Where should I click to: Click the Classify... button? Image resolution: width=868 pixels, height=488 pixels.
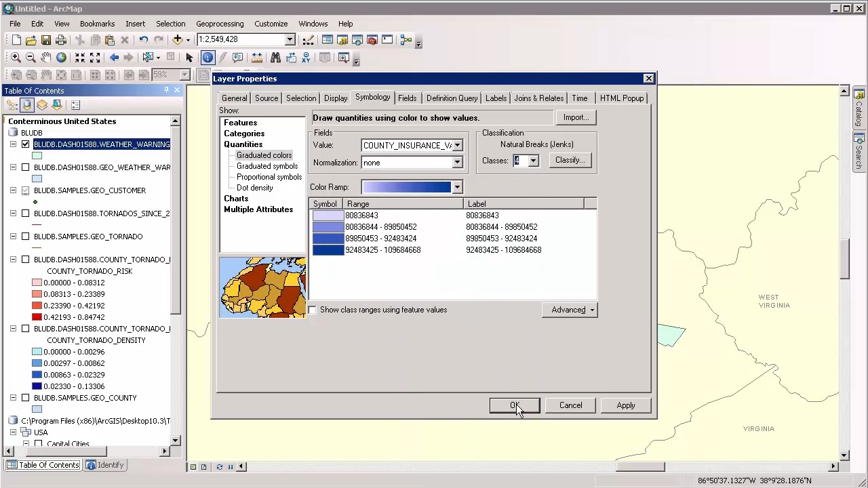pos(570,160)
